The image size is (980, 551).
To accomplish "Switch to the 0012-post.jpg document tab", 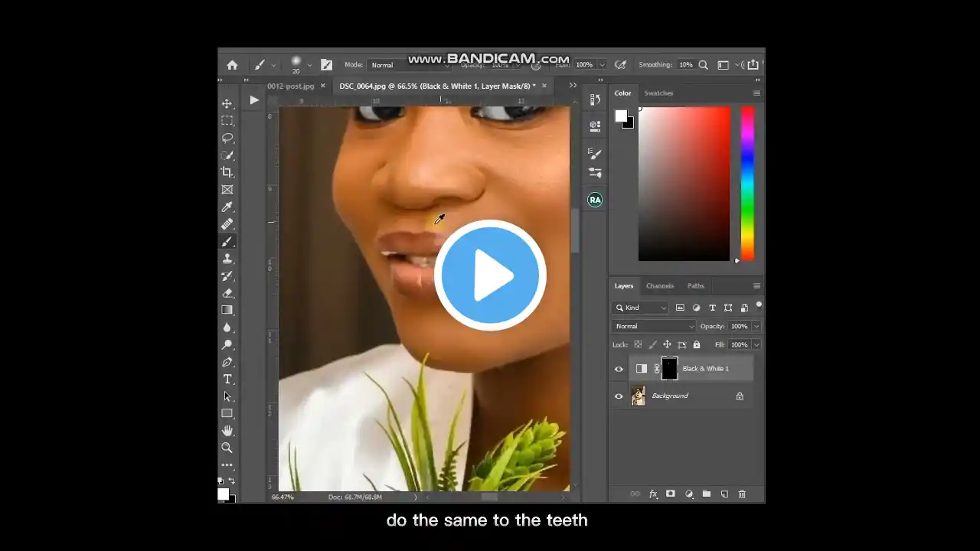I will point(291,86).
